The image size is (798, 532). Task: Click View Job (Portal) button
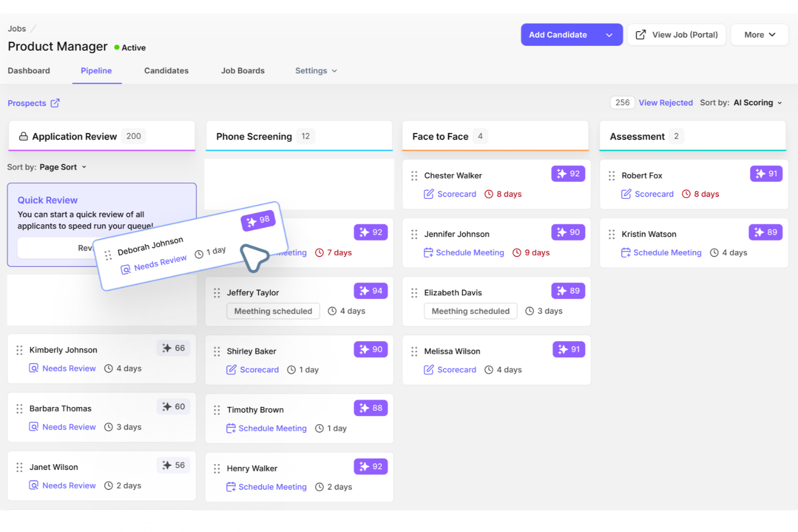pyautogui.click(x=677, y=34)
